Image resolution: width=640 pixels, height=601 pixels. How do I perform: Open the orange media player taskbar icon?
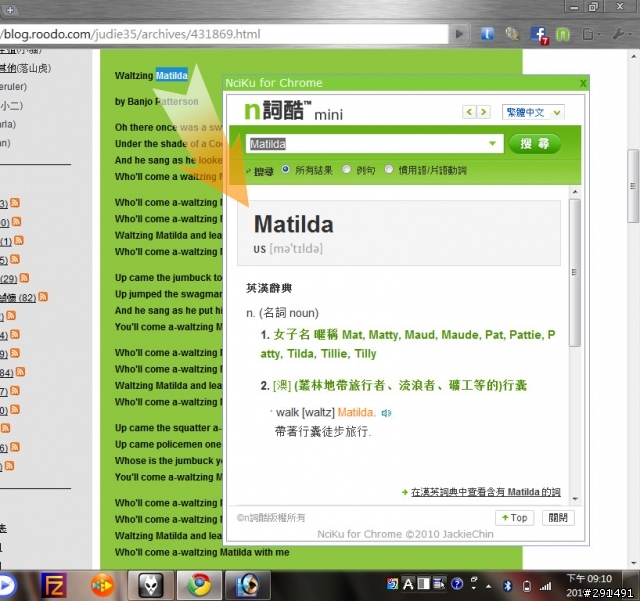(102, 586)
